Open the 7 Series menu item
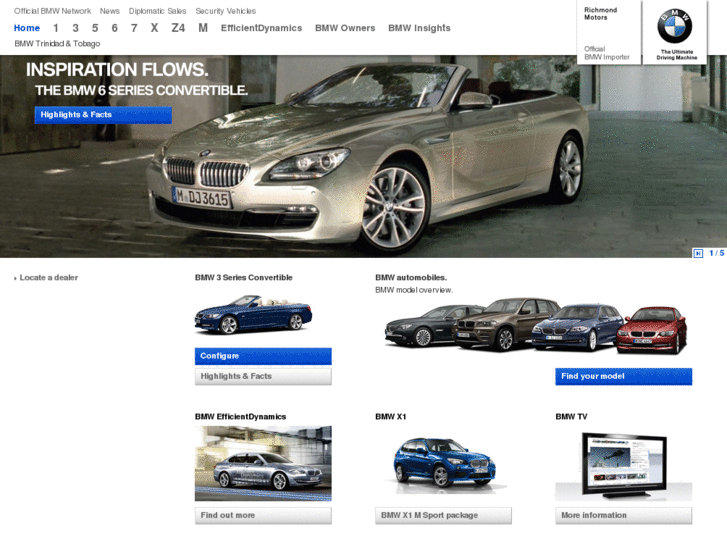Viewport: 727px width, 545px height. coord(134,28)
